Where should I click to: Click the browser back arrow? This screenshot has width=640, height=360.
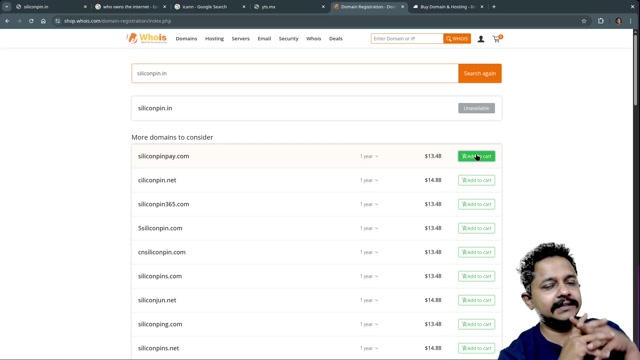click(7, 21)
